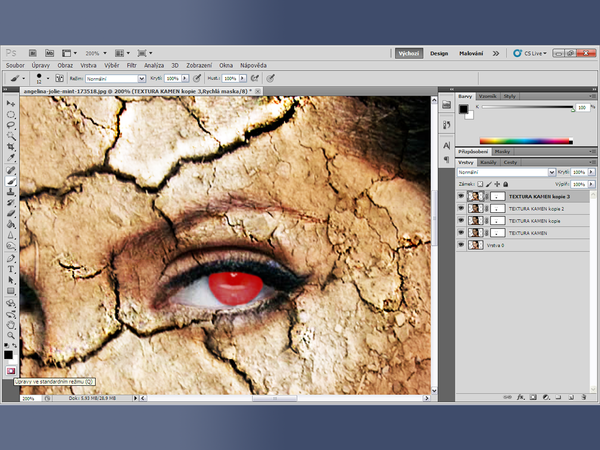Toggle visibility of TEXTURA KAMEN kopie 2

[461, 208]
